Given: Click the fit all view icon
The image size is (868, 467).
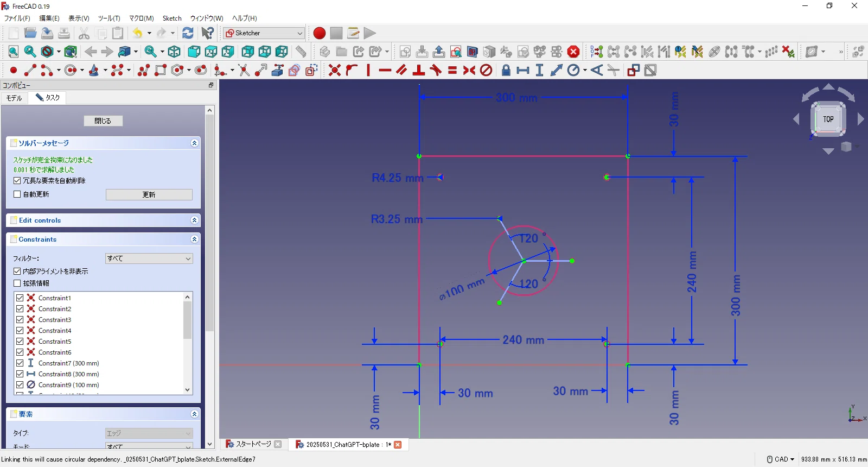Looking at the screenshot, I should [14, 52].
